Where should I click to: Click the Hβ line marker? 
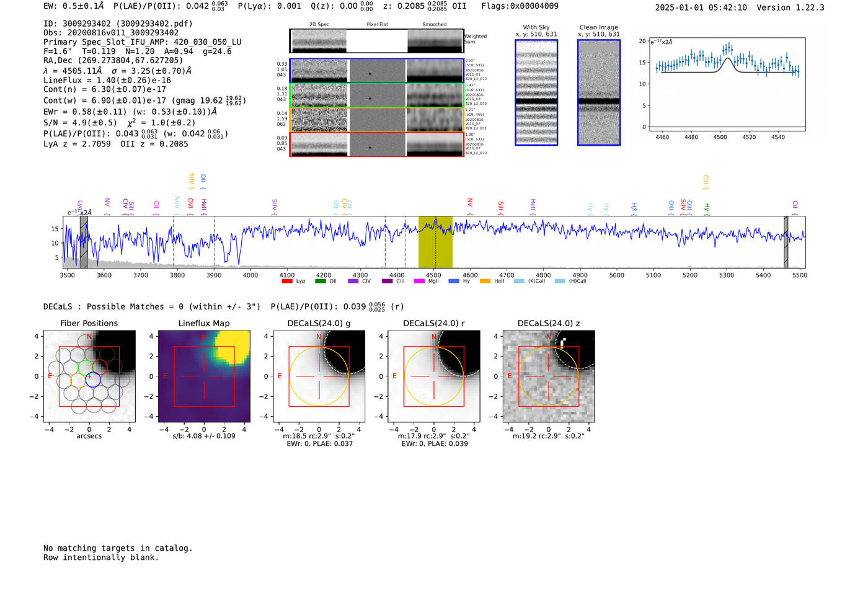click(634, 208)
